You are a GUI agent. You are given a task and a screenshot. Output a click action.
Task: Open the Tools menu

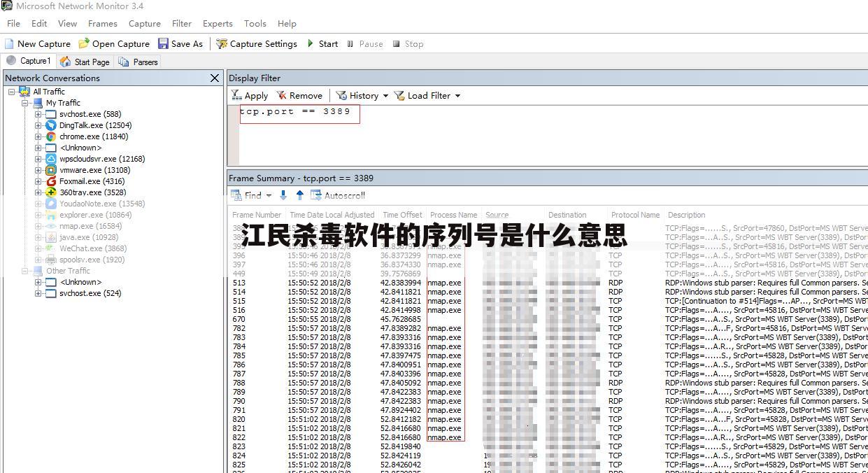pyautogui.click(x=255, y=23)
